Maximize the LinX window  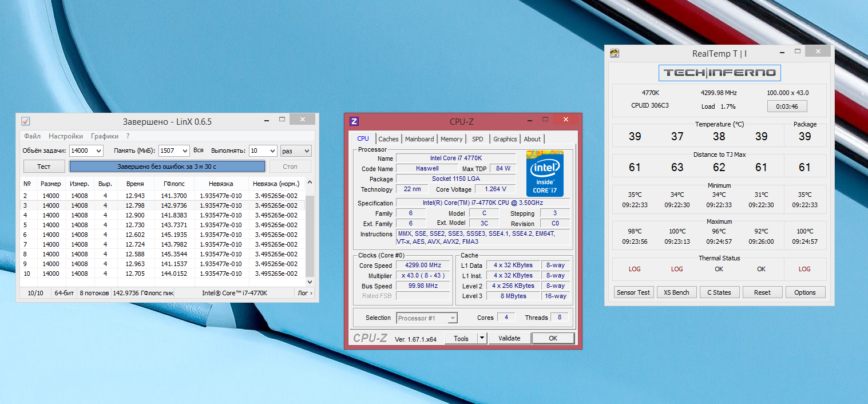pyautogui.click(x=282, y=120)
